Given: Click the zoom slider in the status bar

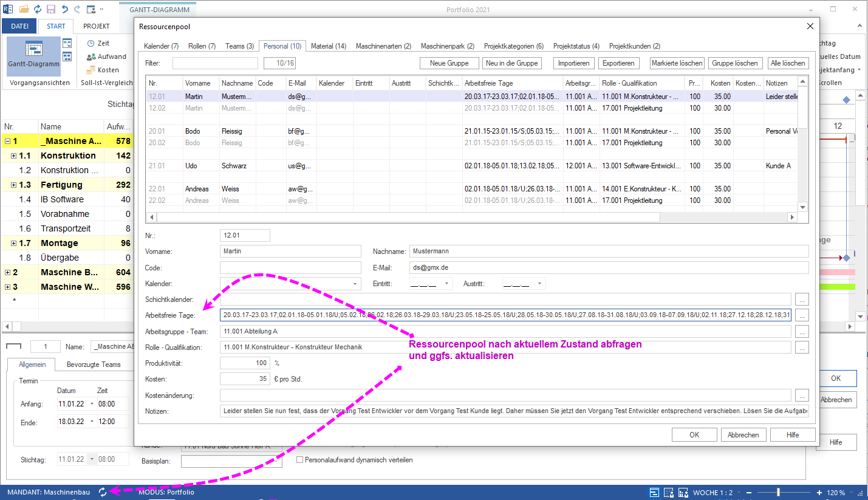Looking at the screenshot, I should 778,492.
